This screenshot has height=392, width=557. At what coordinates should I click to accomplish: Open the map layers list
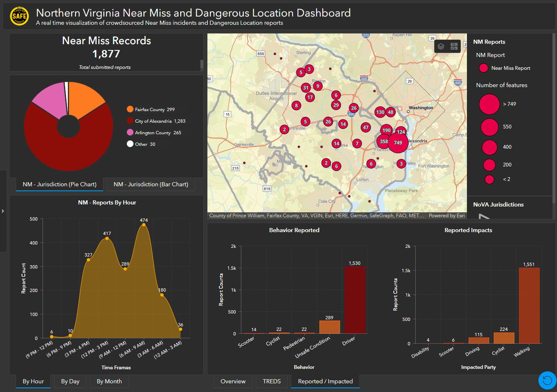click(440, 46)
